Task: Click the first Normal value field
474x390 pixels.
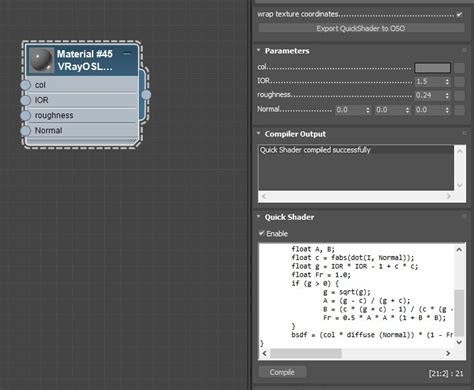Action: click(x=350, y=110)
